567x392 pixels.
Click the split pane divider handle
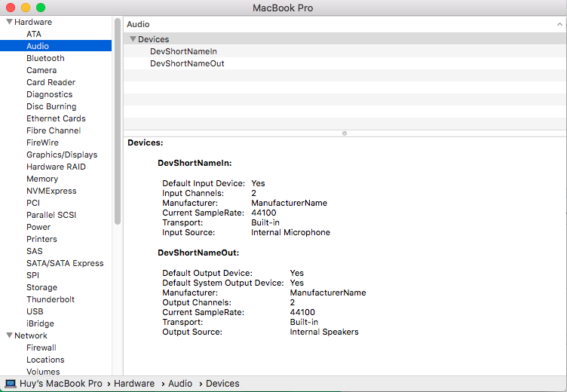[x=345, y=133]
